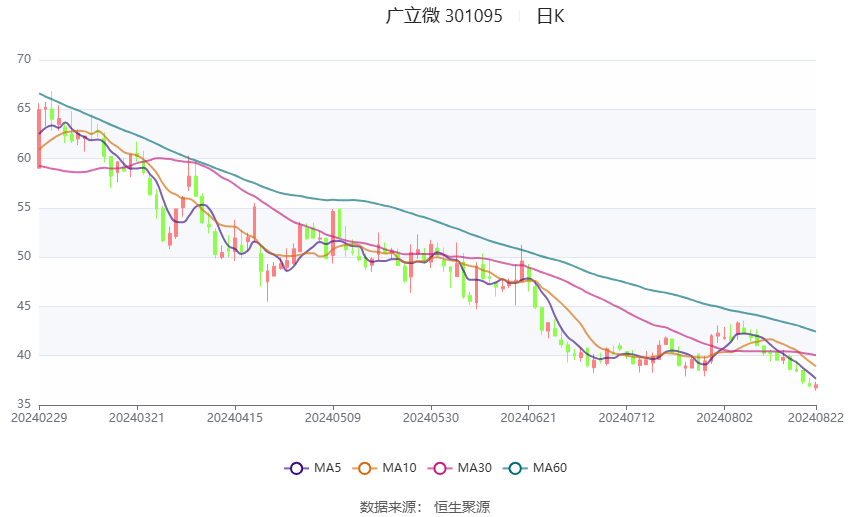The height and width of the screenshot is (517, 850).
Task: Click the 20240621 x-axis date label
Action: point(528,418)
